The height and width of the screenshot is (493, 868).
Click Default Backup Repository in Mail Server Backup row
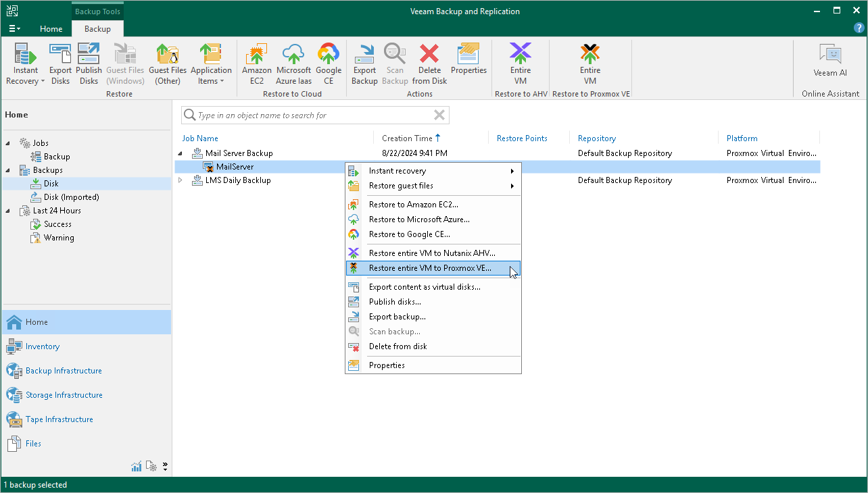(x=625, y=153)
